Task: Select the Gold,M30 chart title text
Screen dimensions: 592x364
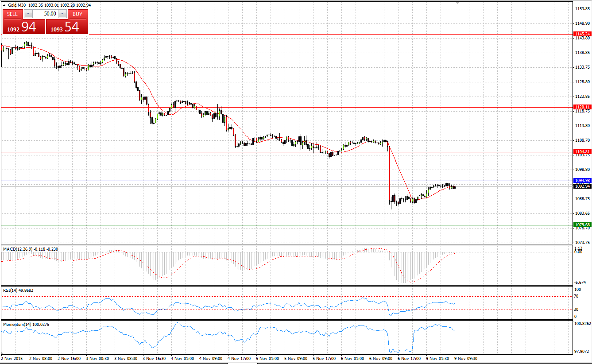Action: (18, 5)
